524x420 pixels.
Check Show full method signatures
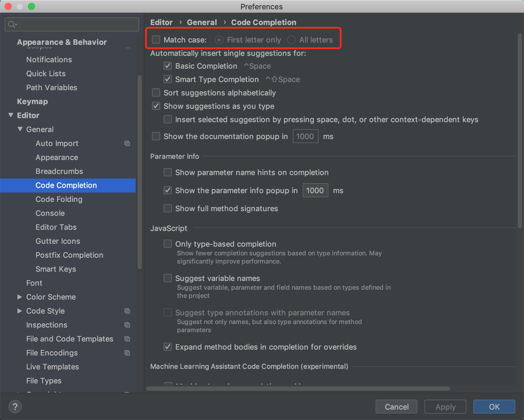click(167, 208)
